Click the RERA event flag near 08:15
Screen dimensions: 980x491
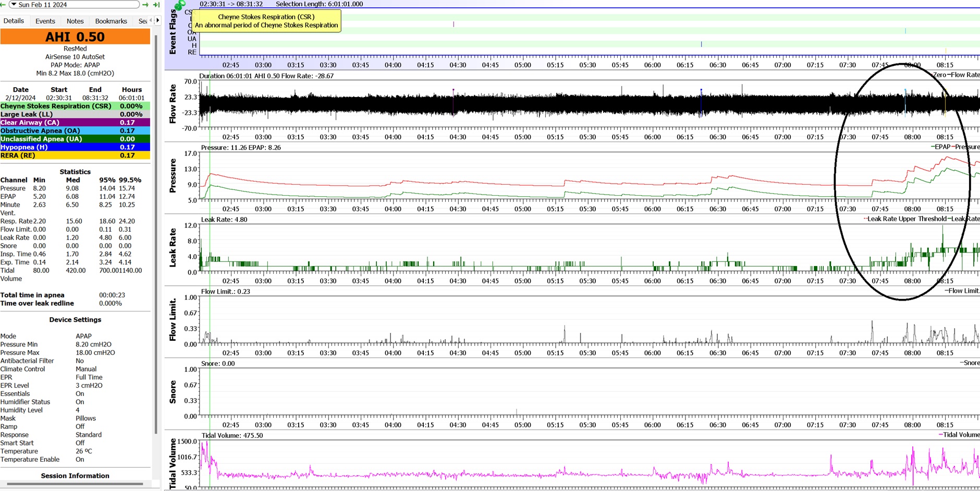click(946, 51)
